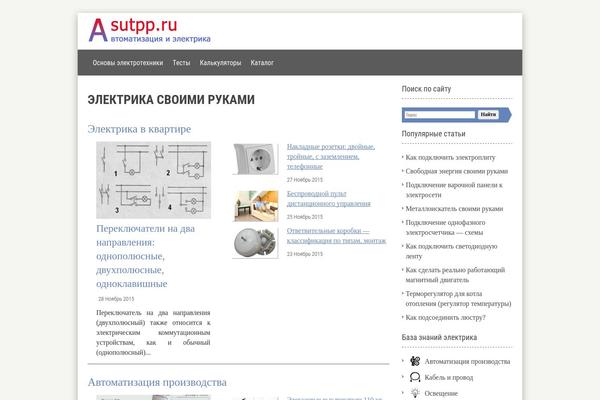600x400 pixels.
Task: Open Свободная энергия своими руками article
Action: tap(457, 171)
